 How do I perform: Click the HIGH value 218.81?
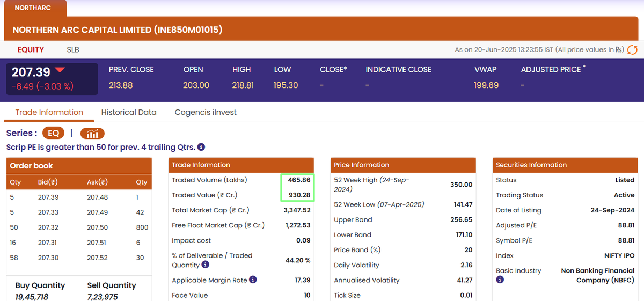point(243,85)
